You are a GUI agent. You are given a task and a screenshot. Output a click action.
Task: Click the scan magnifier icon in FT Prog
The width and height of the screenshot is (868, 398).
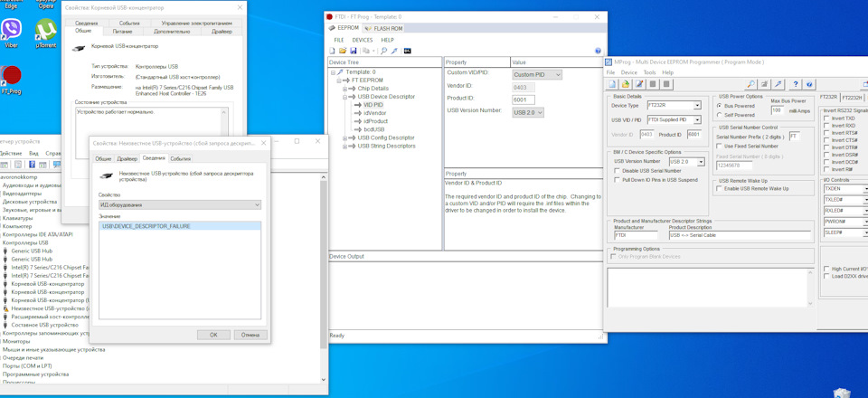pyautogui.click(x=384, y=51)
